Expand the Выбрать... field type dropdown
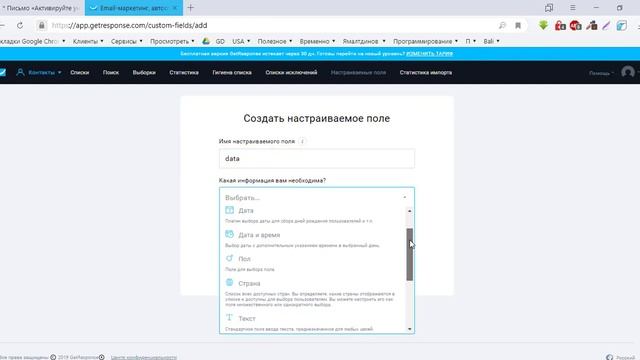This screenshot has height=360, width=640. tap(317, 198)
